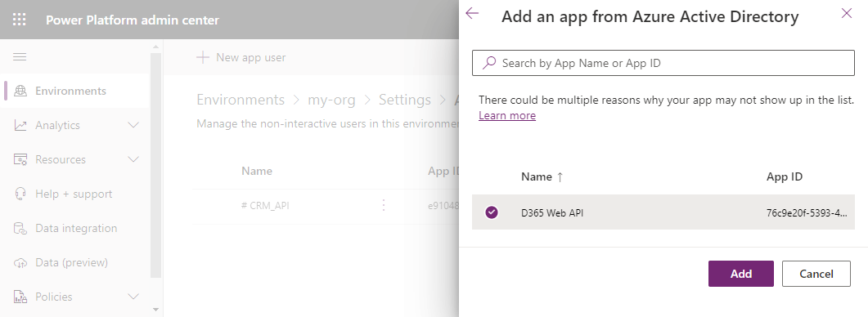Click the Data integration icon
This screenshot has width=868, height=317.
[x=20, y=228]
